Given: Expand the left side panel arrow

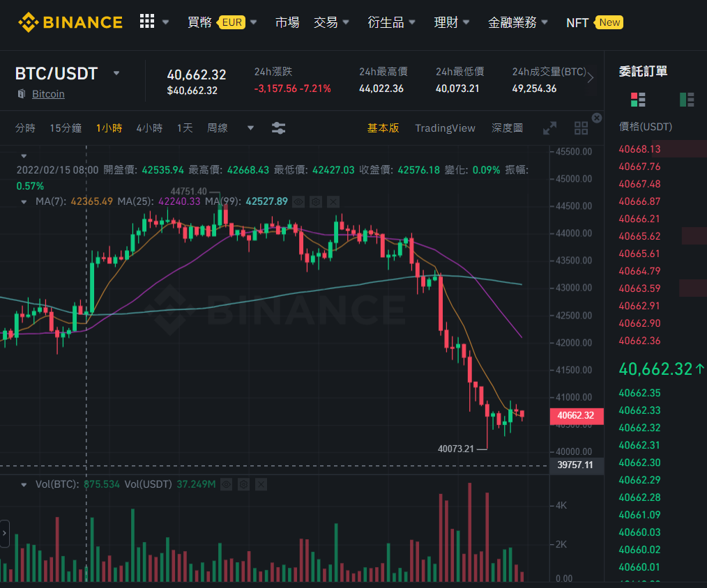Looking at the screenshot, I should pyautogui.click(x=4, y=534).
